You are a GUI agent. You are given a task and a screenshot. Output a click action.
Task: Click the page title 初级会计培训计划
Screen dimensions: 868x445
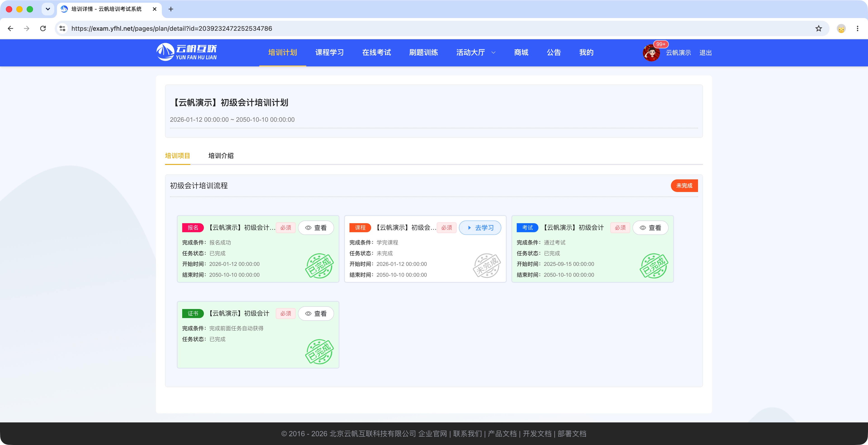pyautogui.click(x=229, y=103)
